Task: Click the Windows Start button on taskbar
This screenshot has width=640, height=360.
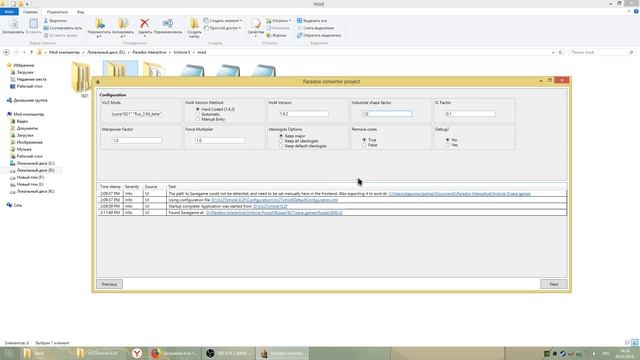Action: 9,353
